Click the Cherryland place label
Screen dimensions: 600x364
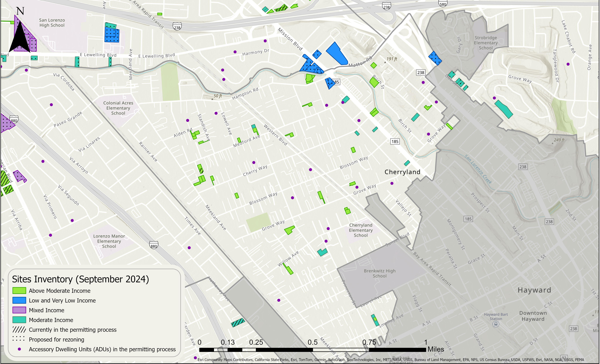[402, 172]
